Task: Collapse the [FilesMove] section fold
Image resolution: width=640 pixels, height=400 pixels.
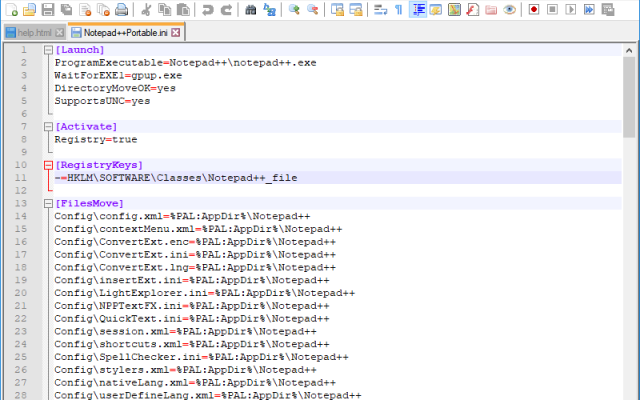Action: 48,203
